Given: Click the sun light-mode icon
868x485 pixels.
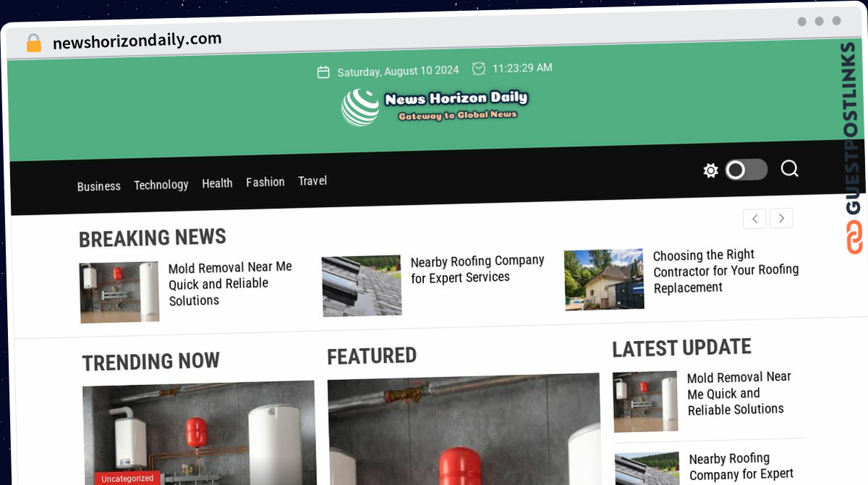Looking at the screenshot, I should pyautogui.click(x=711, y=170).
